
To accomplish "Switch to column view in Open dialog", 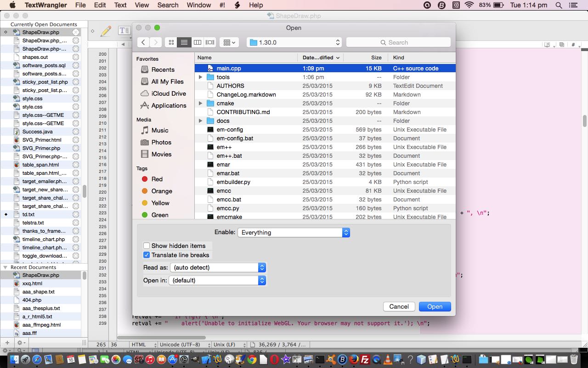I will pyautogui.click(x=198, y=42).
